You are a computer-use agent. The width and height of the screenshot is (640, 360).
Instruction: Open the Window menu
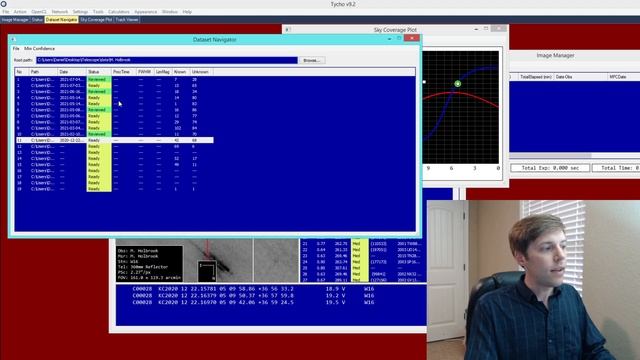pos(170,12)
